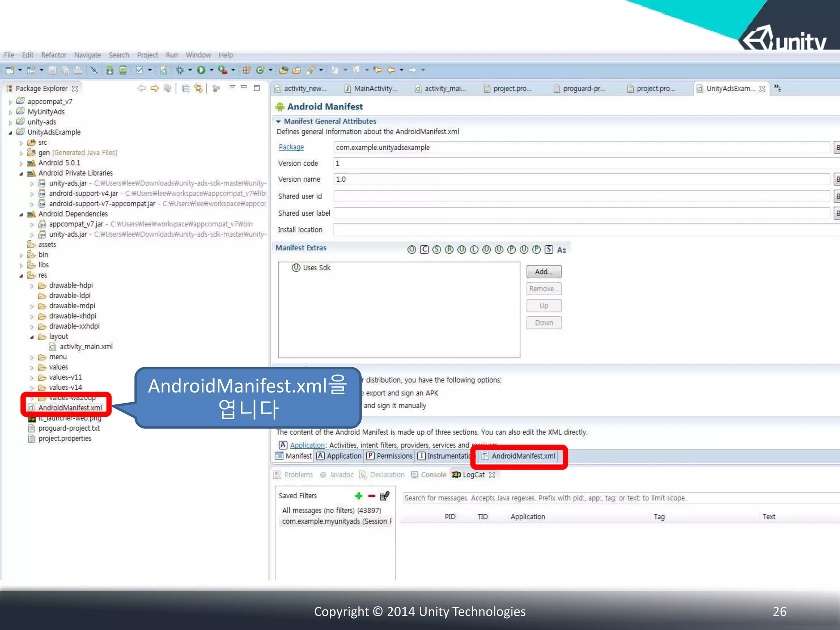
Task: Collapse the UnityAdsExample project tree
Action: (x=10, y=132)
